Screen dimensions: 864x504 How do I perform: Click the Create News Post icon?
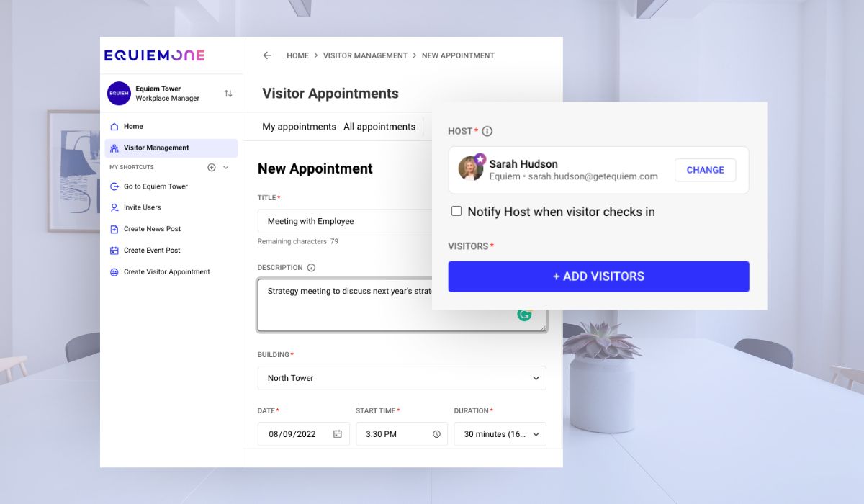pyautogui.click(x=114, y=229)
